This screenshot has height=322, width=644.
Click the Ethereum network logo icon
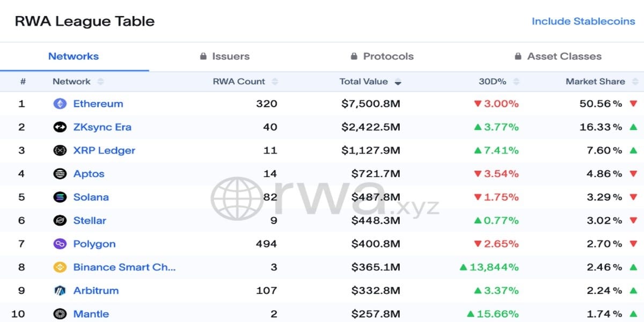point(60,104)
